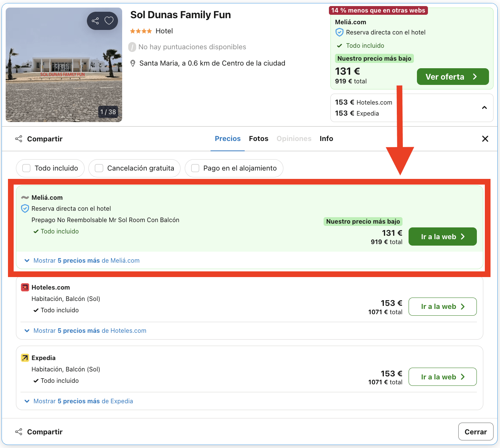Click Ir a la web for Expedia
The height and width of the screenshot is (448, 500).
(443, 377)
